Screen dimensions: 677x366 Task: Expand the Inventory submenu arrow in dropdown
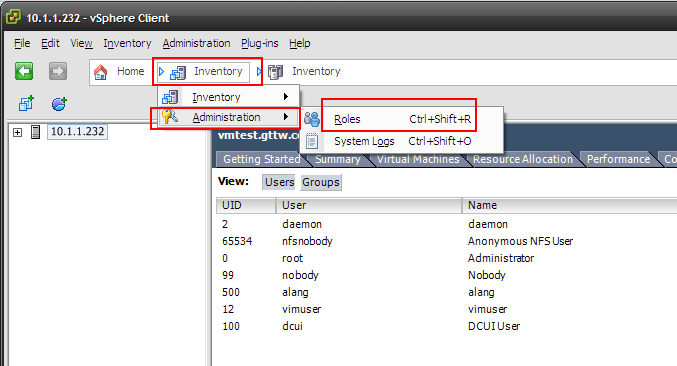285,97
